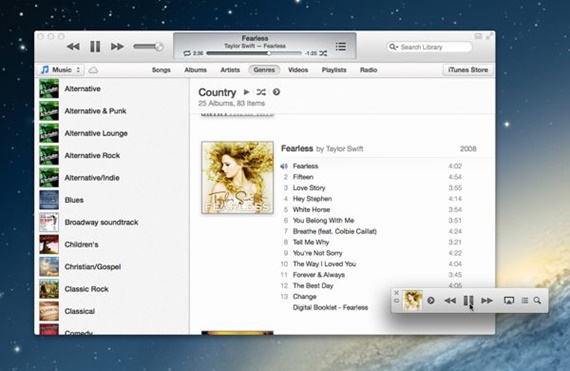Close the MiniPlayer with its X button
570x371 pixels.
tap(396, 293)
